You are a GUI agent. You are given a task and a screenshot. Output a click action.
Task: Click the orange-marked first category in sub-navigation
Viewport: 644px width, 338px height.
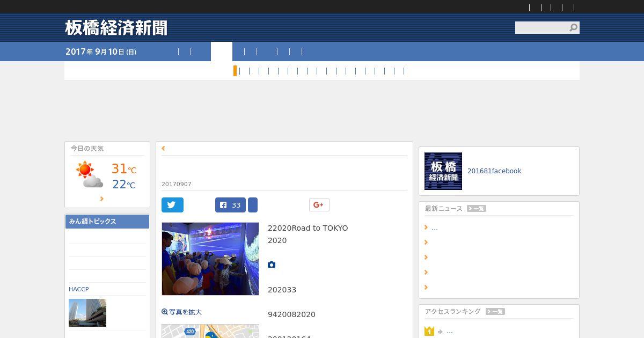point(235,71)
